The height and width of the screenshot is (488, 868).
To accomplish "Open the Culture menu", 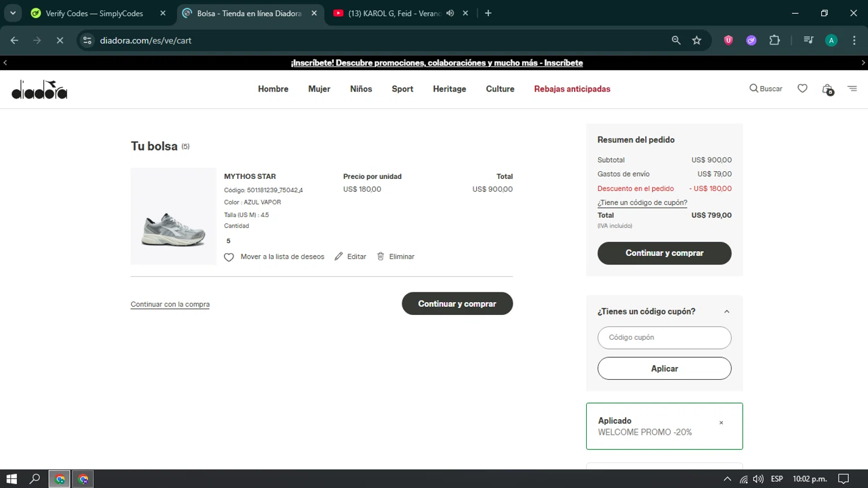I will (x=500, y=89).
